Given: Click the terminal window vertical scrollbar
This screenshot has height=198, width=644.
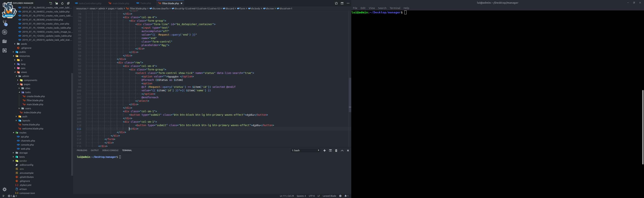Looking at the screenshot, I should pyautogui.click(x=643, y=127).
